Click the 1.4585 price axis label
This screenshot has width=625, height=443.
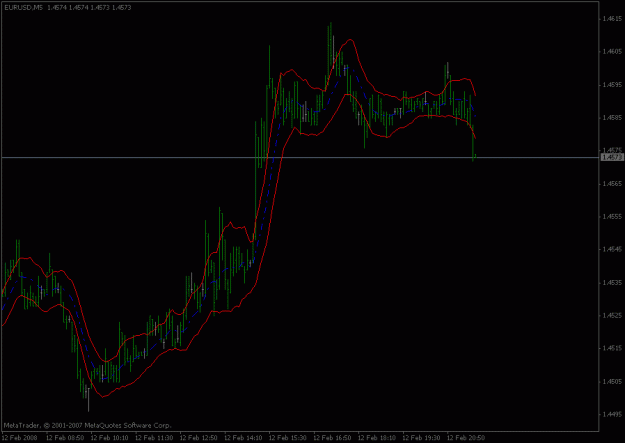click(613, 118)
